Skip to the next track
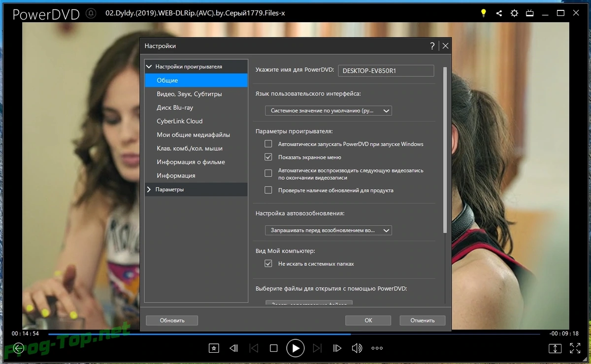The image size is (591, 364). (x=317, y=348)
